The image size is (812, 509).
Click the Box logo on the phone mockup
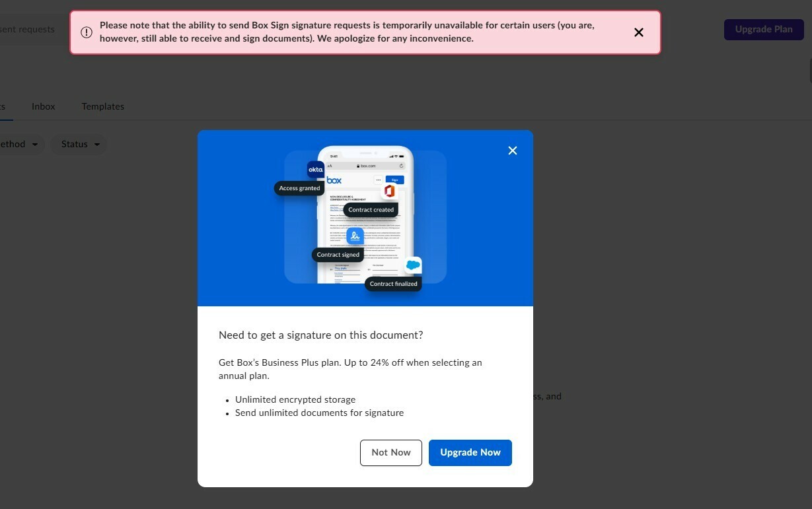pos(334,180)
